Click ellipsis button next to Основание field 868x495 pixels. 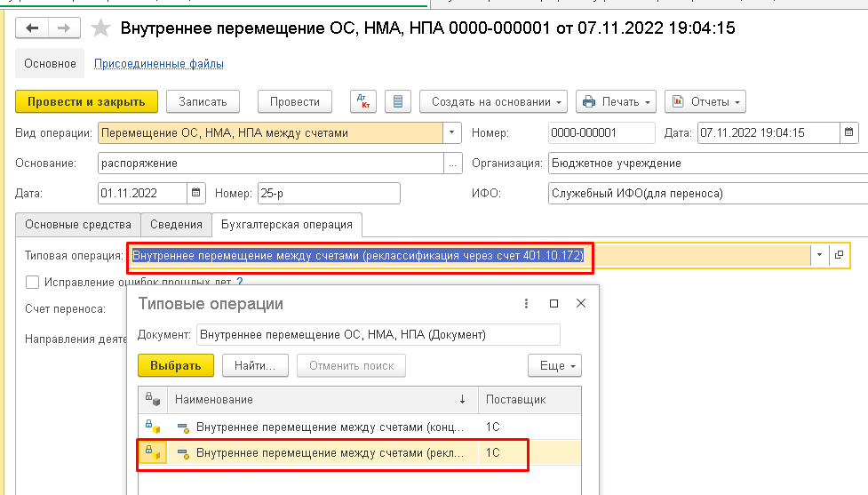pos(454,164)
